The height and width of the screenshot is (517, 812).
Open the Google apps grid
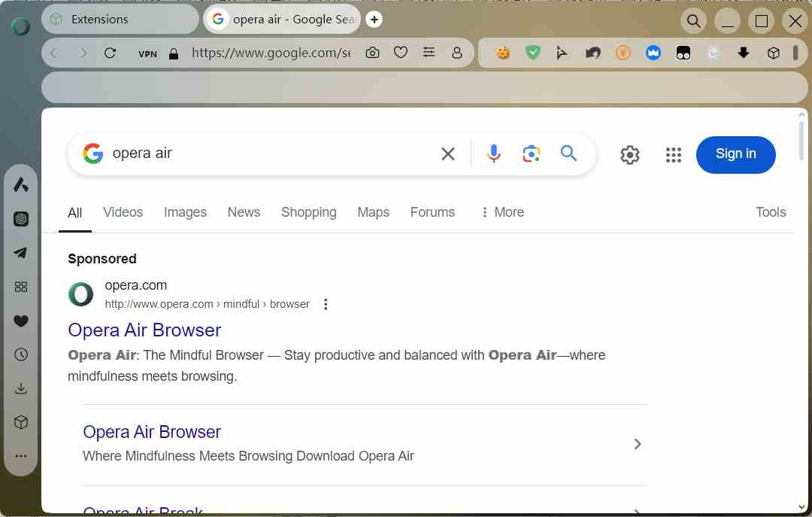[673, 154]
